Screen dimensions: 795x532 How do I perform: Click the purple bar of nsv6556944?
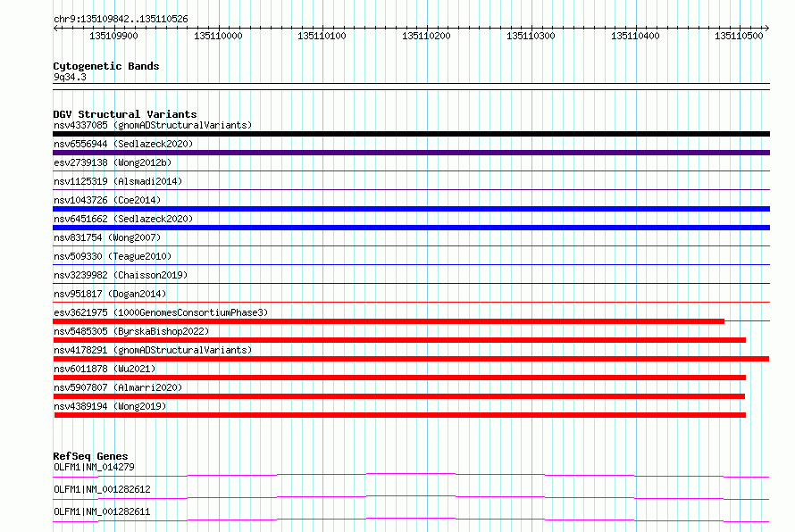pos(411,153)
